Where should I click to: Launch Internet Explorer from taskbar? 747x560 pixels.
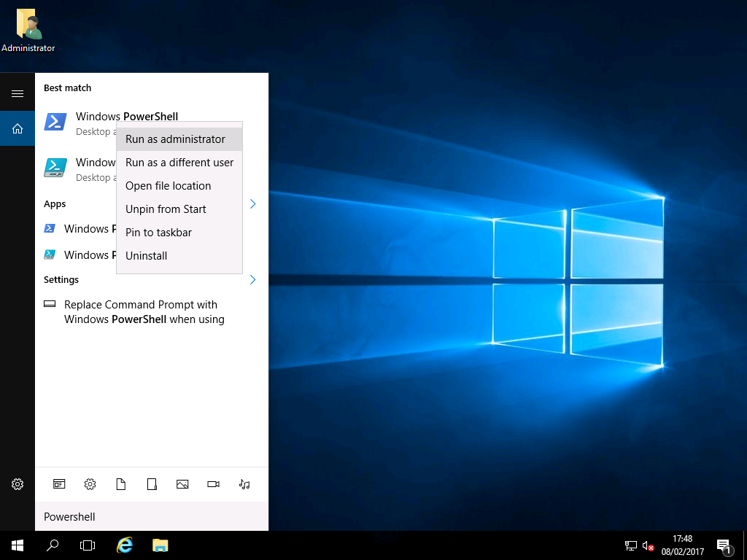125,545
